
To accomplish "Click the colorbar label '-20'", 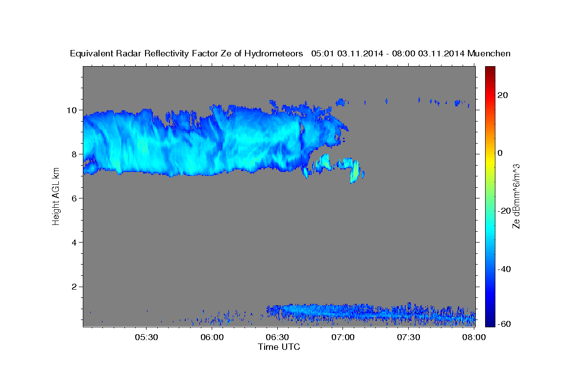I will click(505, 211).
